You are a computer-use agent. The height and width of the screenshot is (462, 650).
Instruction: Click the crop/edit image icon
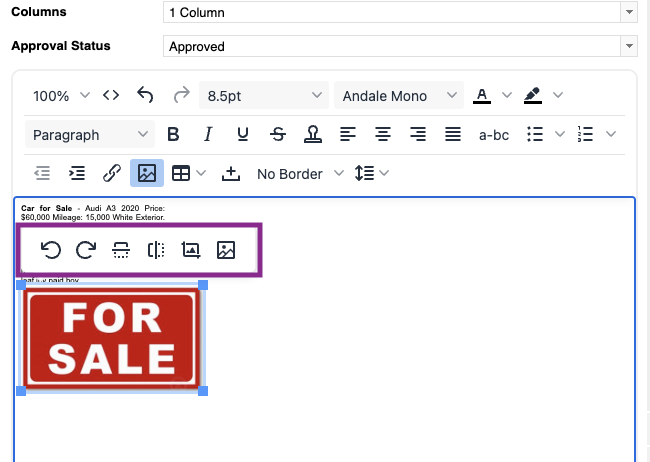pyautogui.click(x=191, y=250)
